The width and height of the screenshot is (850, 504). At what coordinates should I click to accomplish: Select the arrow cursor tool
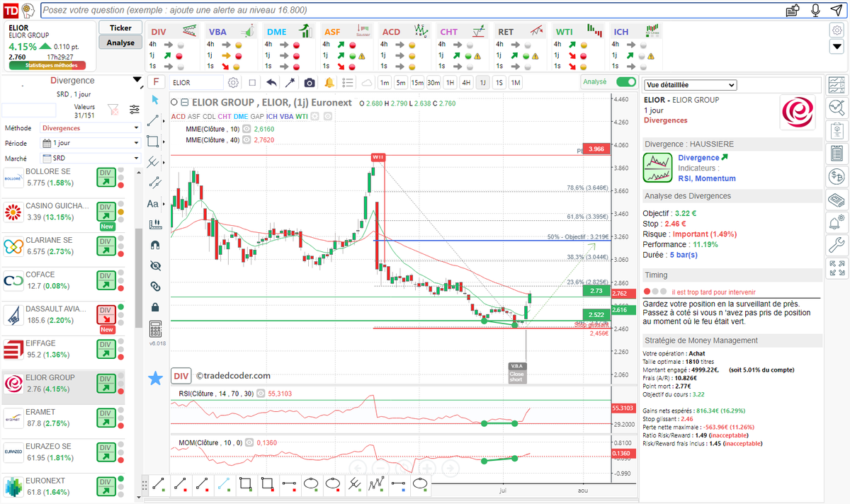coord(154,100)
